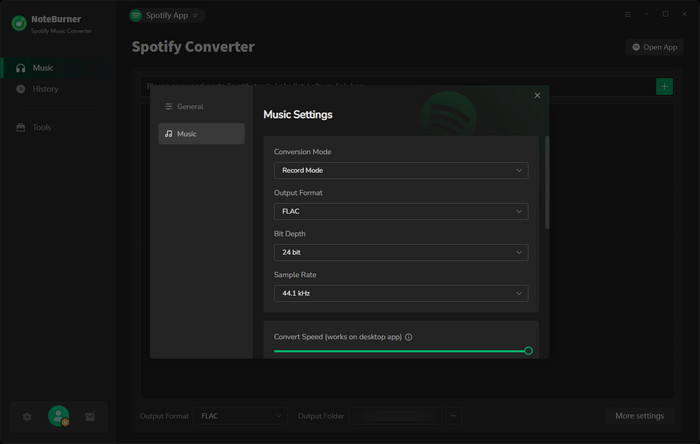700x444 pixels.
Task: Click the settings gear icon in sidebar
Action: (x=27, y=416)
